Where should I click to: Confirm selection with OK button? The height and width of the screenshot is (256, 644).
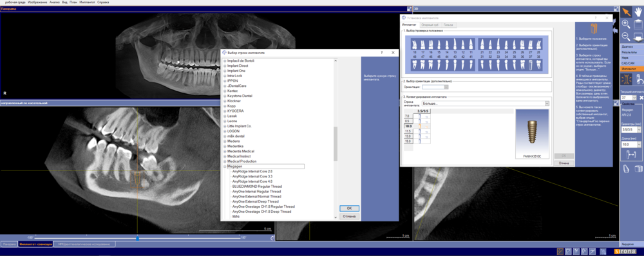pos(349,208)
